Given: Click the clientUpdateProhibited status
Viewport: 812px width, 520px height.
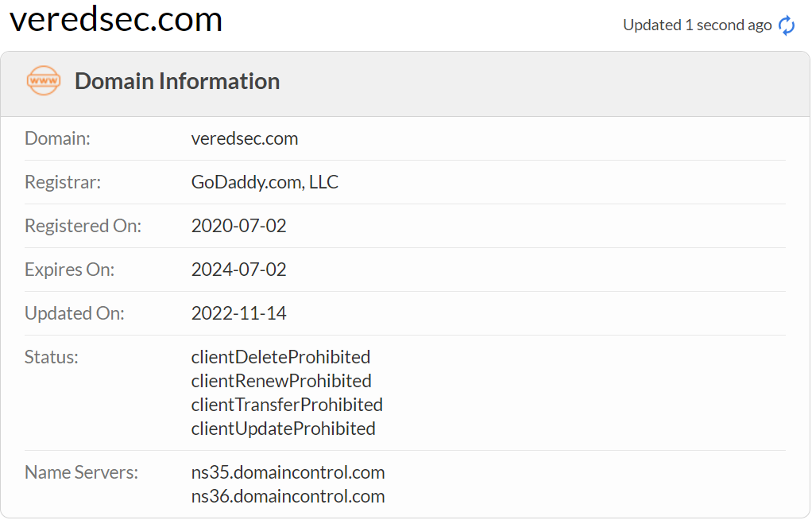Looking at the screenshot, I should tap(283, 429).
